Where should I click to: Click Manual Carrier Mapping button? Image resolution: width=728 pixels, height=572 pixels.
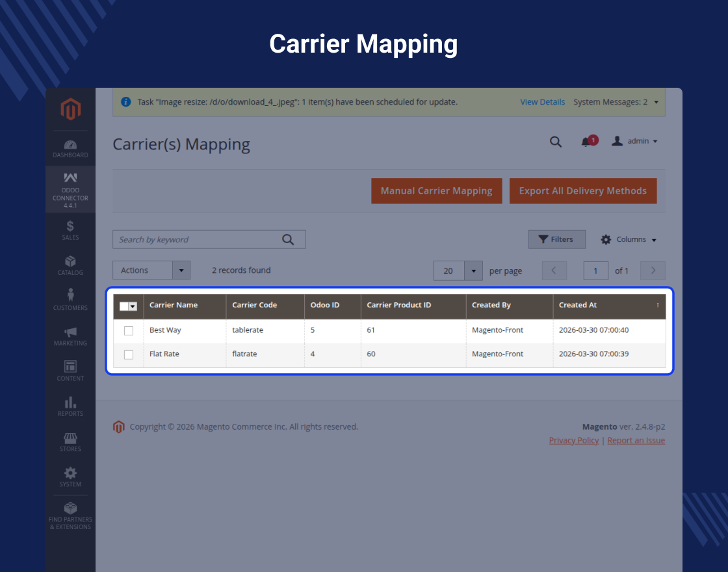436,191
